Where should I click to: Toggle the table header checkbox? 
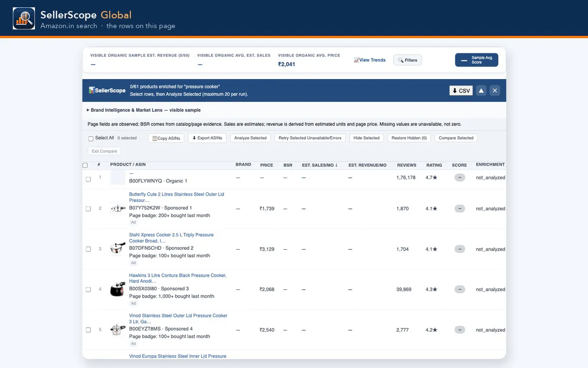tap(85, 166)
